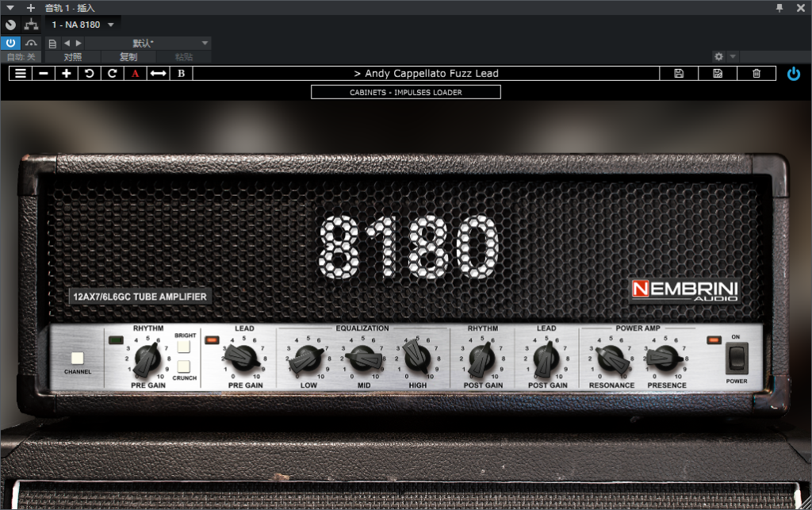Save preset as new
Viewport: 812px width, 510px height.
(718, 74)
